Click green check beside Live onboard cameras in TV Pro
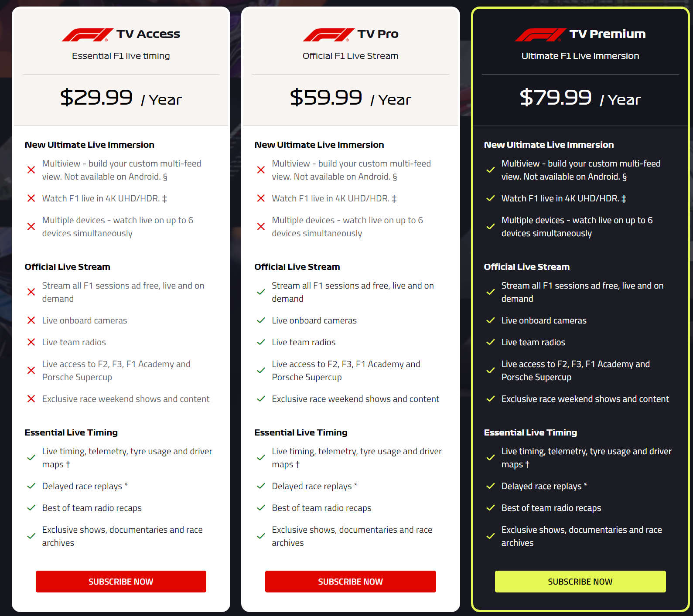 click(x=261, y=320)
